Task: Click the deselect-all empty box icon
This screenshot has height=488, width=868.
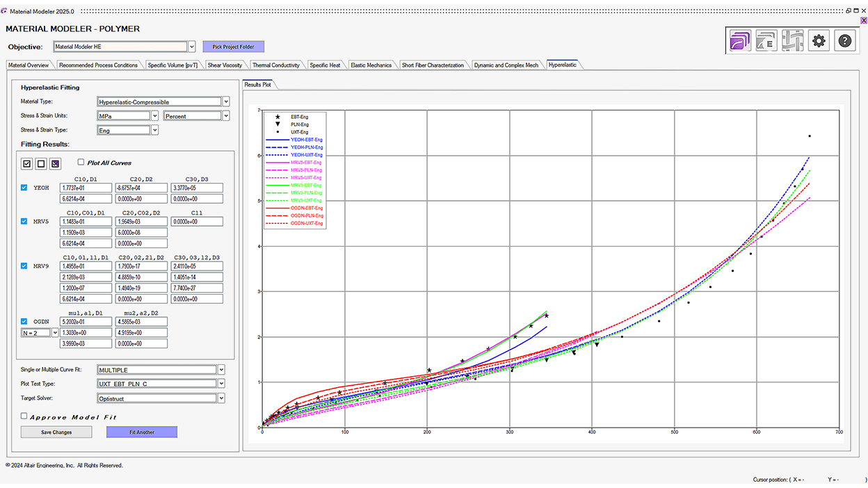Action: click(41, 163)
